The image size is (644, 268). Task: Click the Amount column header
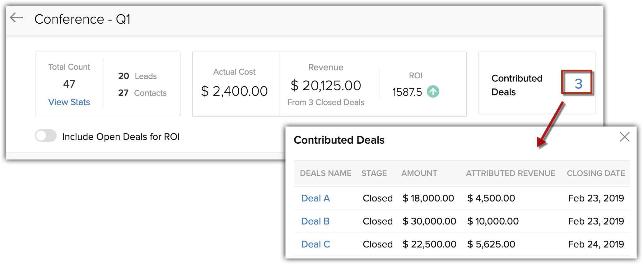[x=419, y=173]
